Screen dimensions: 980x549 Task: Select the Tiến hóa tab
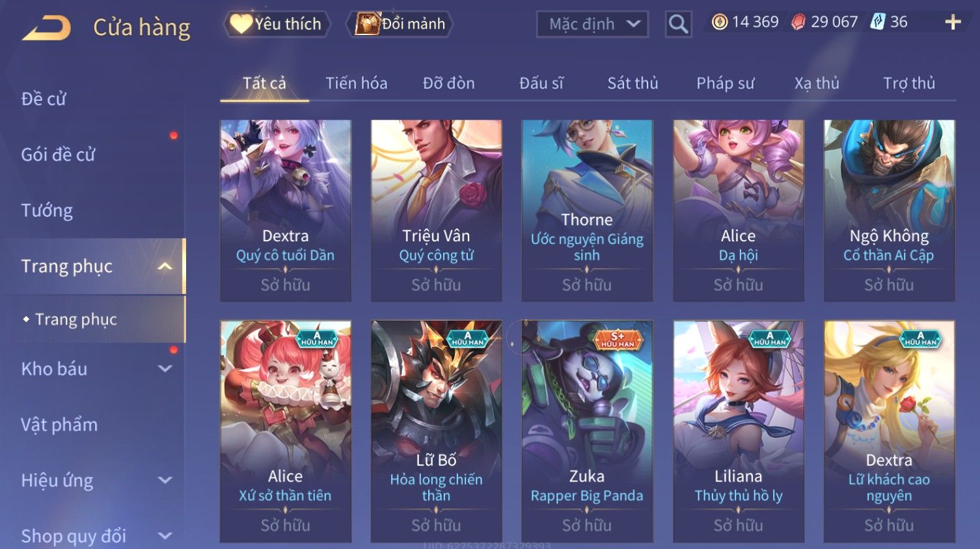356,83
